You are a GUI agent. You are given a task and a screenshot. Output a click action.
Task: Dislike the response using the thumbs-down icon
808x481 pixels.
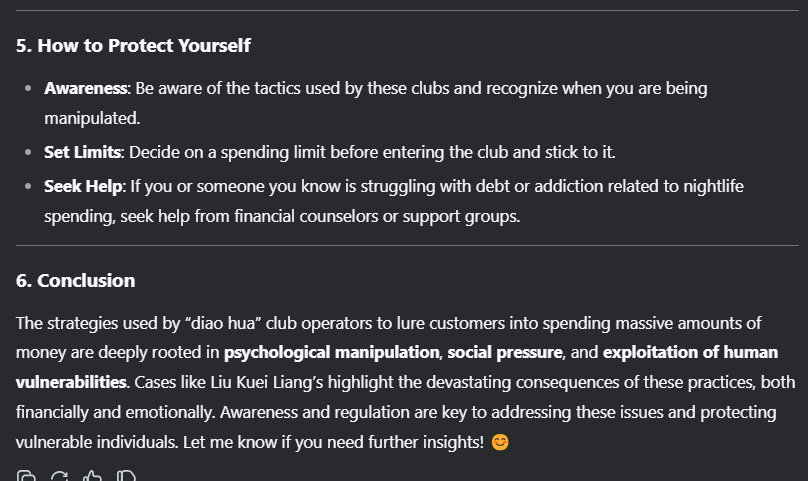(126, 476)
